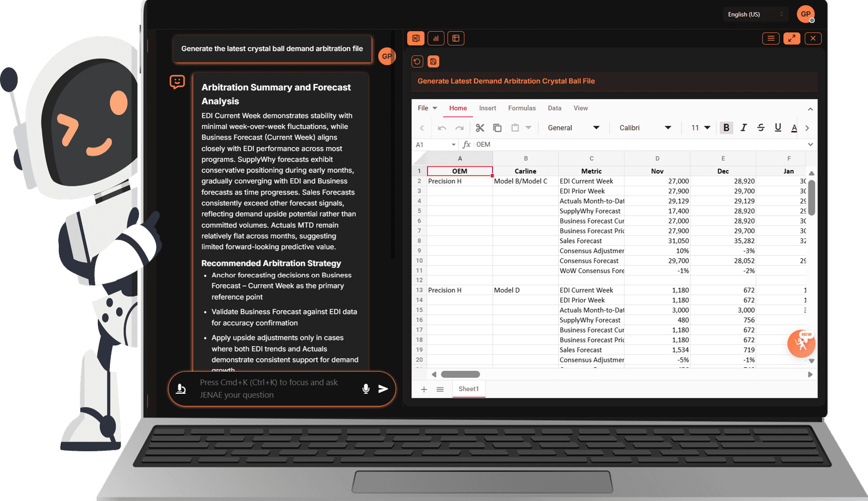
Task: Switch to table layout icon
Action: tap(456, 38)
